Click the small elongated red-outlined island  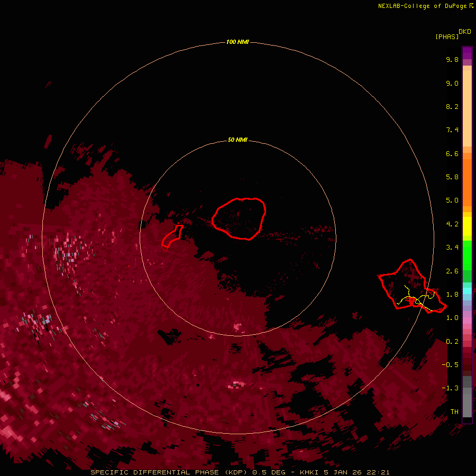pos(172,237)
